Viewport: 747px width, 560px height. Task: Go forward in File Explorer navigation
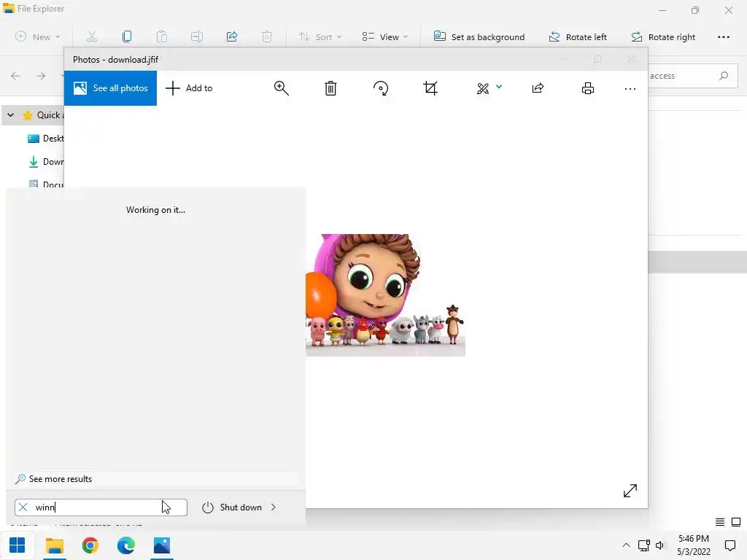41,76
